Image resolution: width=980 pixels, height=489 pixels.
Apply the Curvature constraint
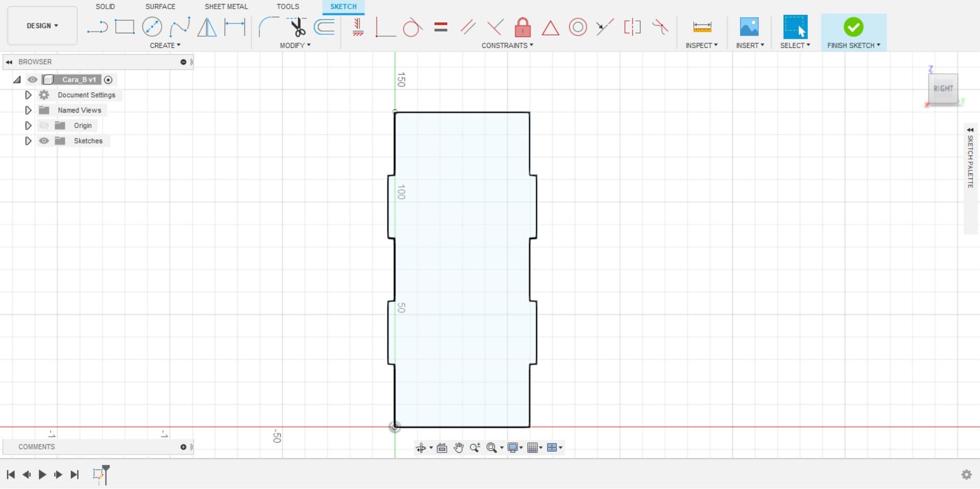[660, 27]
